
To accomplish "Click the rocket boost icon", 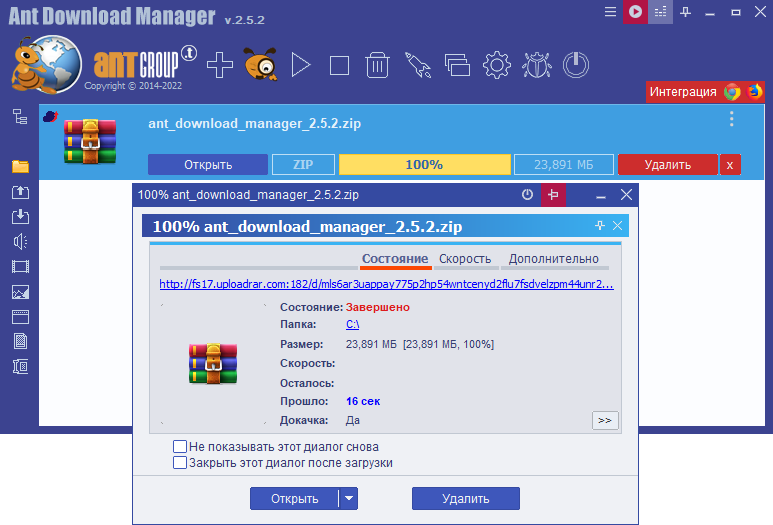I will point(418,65).
